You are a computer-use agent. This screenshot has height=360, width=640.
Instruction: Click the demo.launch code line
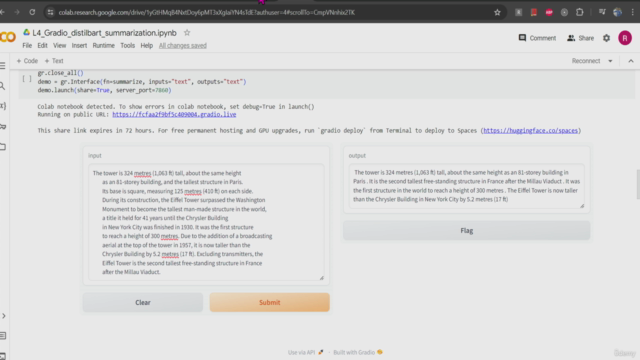tap(104, 90)
